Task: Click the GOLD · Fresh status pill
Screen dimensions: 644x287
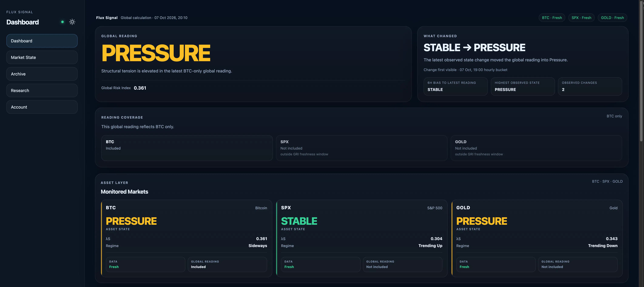Action: tap(612, 18)
